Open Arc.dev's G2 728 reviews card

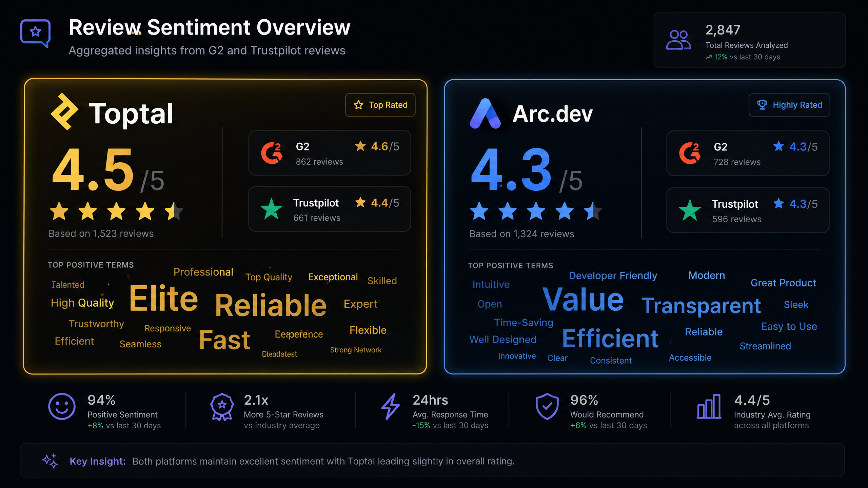[x=748, y=153]
